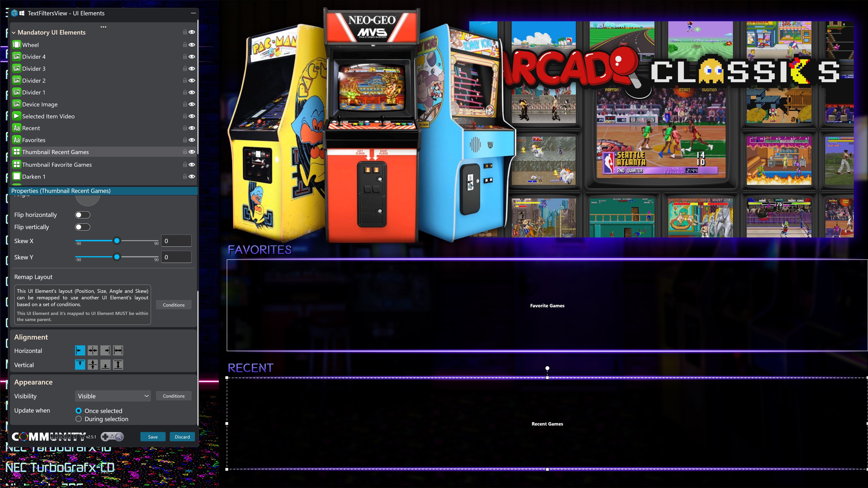Align vertically to the bottom
Viewport: 868px width, 488px height.
(106, 364)
